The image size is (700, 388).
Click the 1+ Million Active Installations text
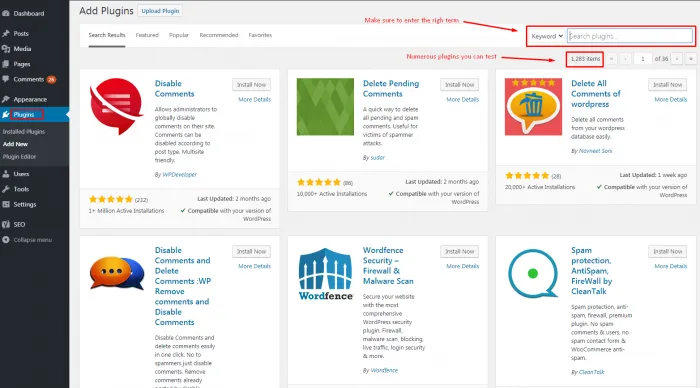126,211
